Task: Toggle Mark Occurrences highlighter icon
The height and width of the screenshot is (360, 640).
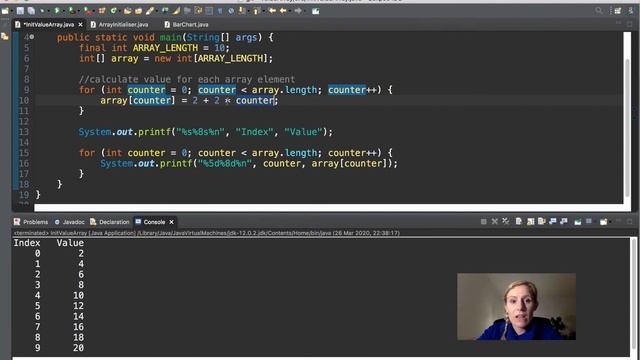Action: point(176,11)
